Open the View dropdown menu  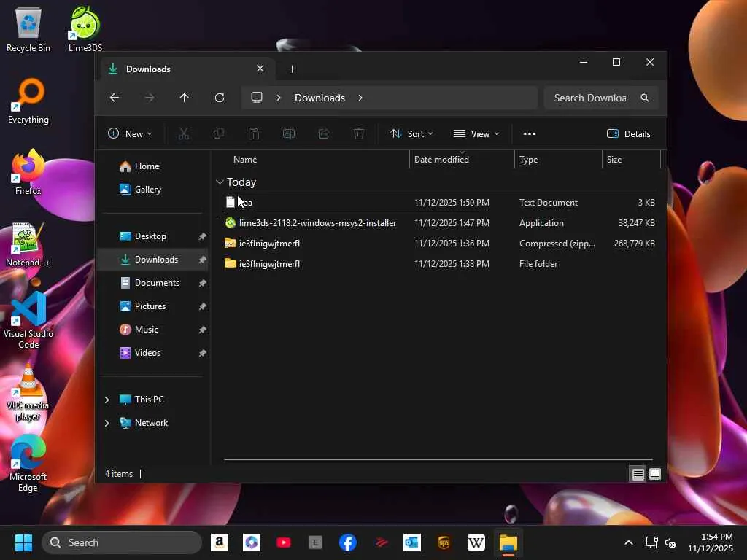click(x=476, y=134)
